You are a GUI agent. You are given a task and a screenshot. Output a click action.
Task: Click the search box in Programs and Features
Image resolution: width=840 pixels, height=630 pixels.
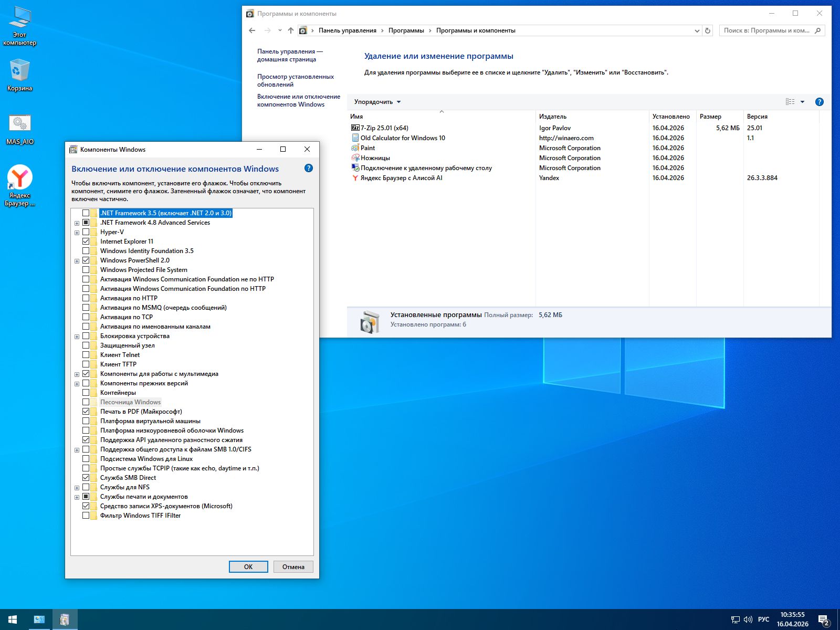tap(766, 30)
